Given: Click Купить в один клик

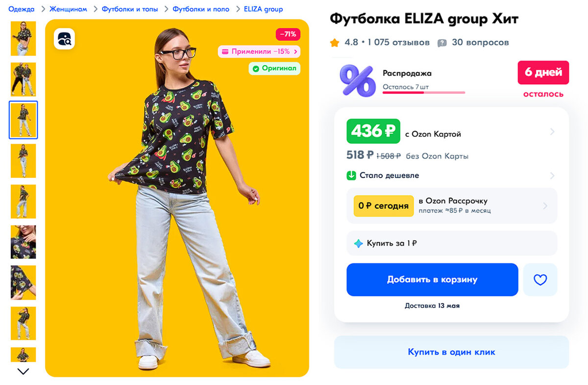Looking at the screenshot, I should pyautogui.click(x=451, y=352).
